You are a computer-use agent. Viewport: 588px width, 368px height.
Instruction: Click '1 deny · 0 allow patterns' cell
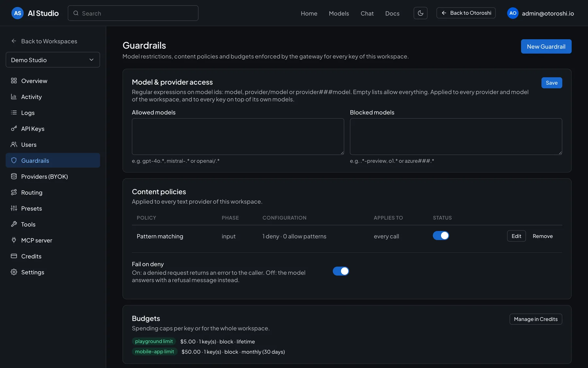(294, 236)
